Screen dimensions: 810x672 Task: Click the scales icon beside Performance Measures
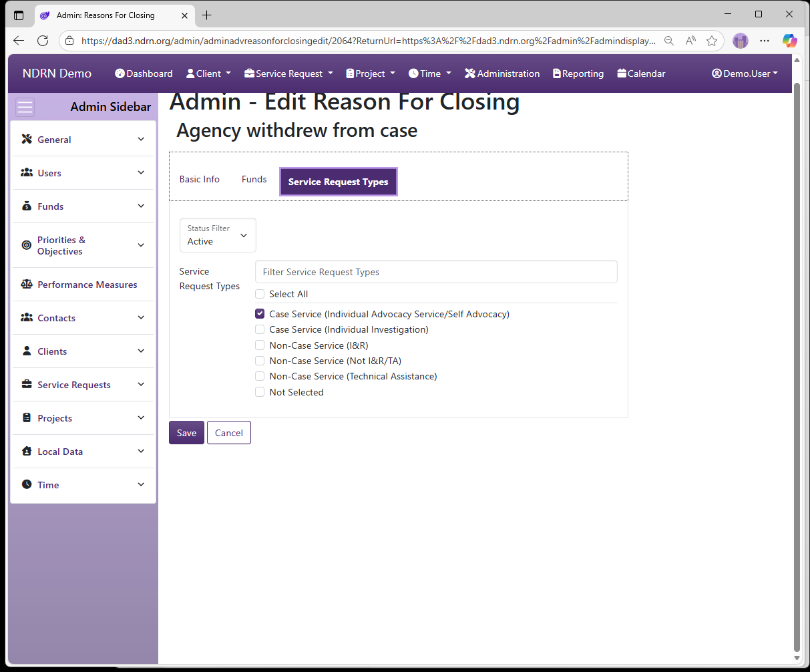(x=27, y=284)
